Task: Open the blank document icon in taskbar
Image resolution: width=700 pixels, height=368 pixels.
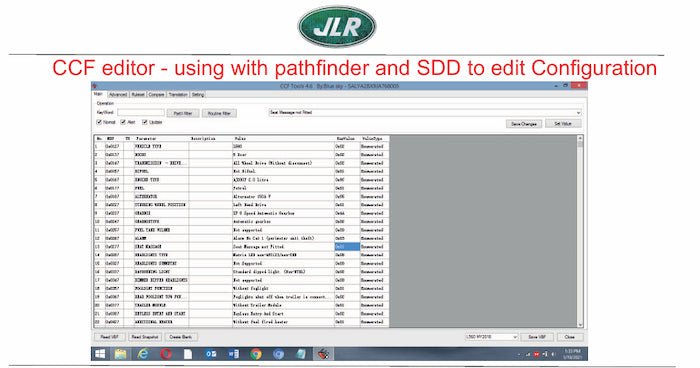Action: pos(188,354)
